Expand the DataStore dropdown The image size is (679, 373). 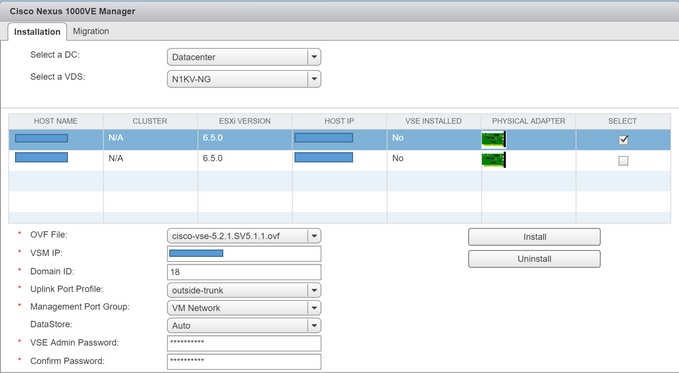click(244, 326)
